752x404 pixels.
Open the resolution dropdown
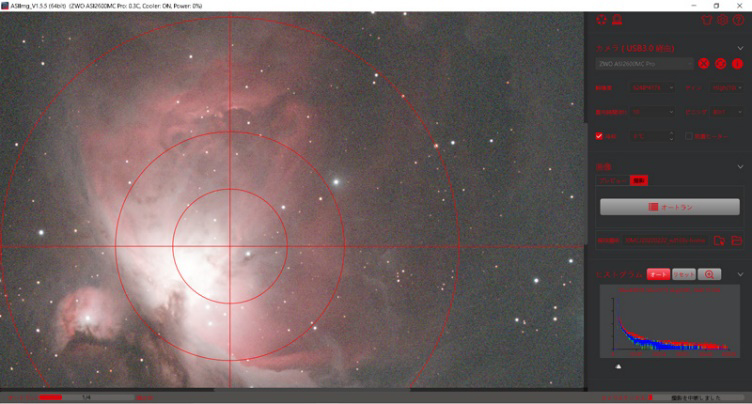(652, 88)
